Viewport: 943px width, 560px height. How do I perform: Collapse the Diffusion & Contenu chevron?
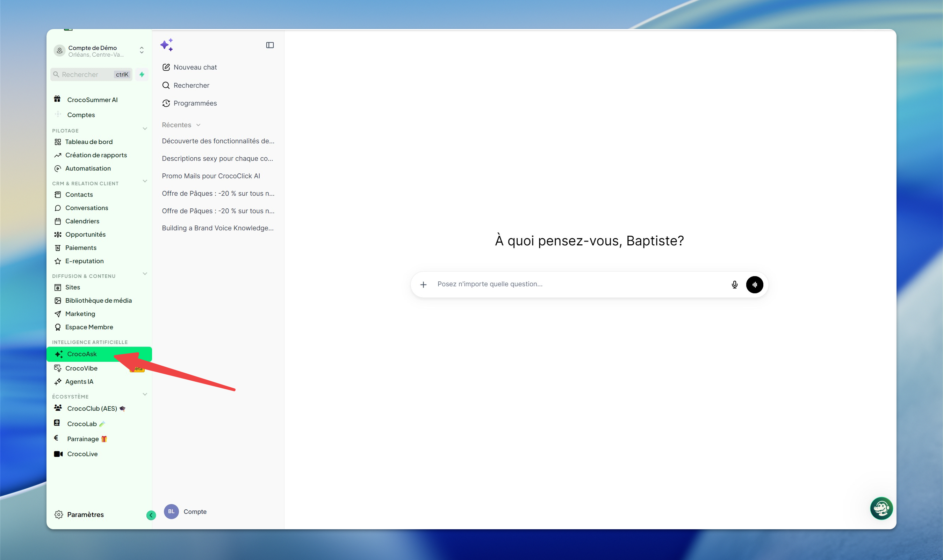(145, 274)
